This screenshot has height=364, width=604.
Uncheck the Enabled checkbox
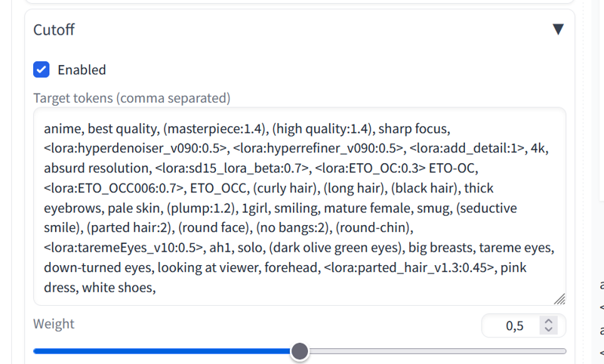pyautogui.click(x=42, y=69)
